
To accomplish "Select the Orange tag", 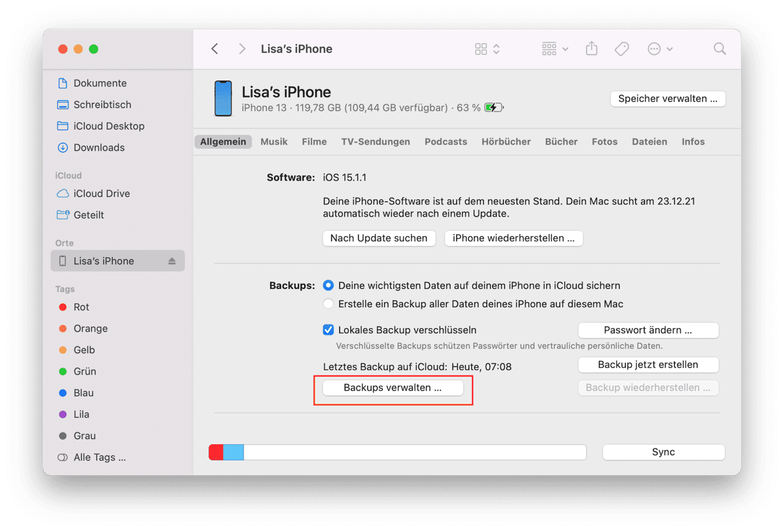I will [90, 328].
